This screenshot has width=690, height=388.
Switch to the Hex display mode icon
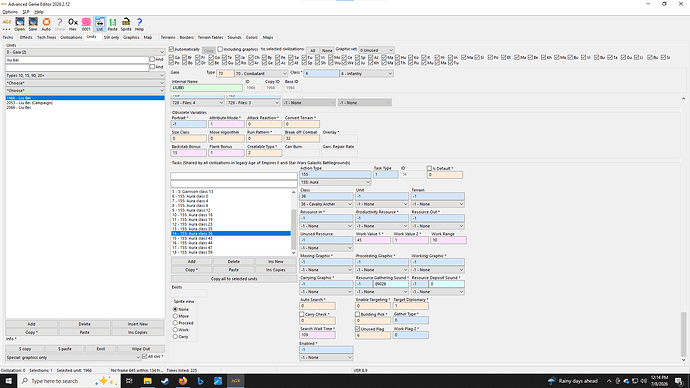pos(73,24)
